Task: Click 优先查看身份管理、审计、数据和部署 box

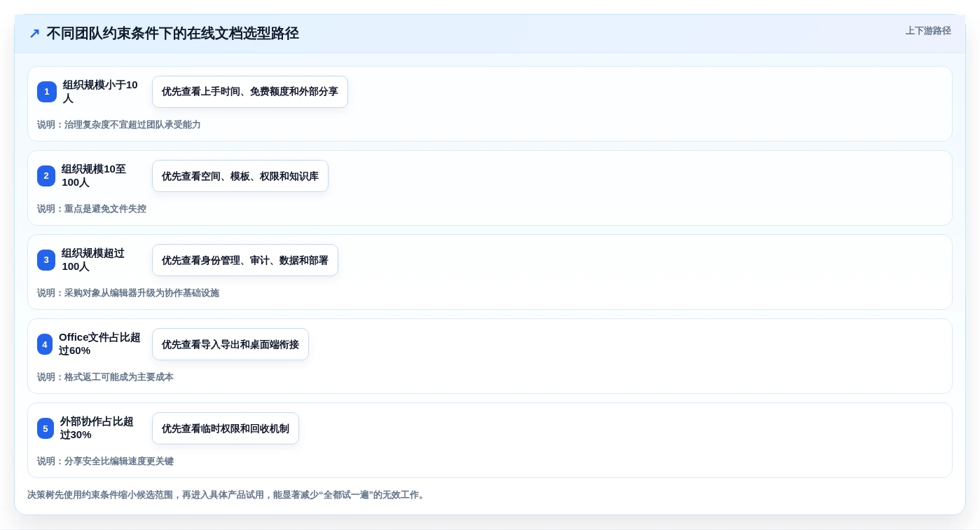Action: pyautogui.click(x=245, y=260)
